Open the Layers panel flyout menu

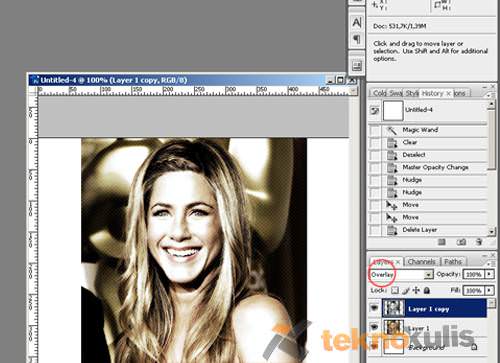coord(489,263)
